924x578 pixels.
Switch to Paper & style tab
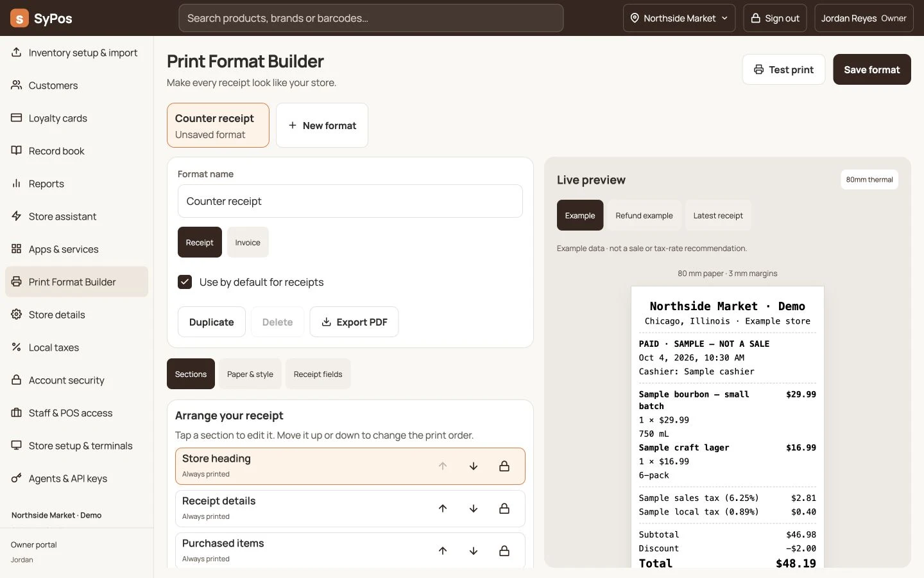coord(250,374)
